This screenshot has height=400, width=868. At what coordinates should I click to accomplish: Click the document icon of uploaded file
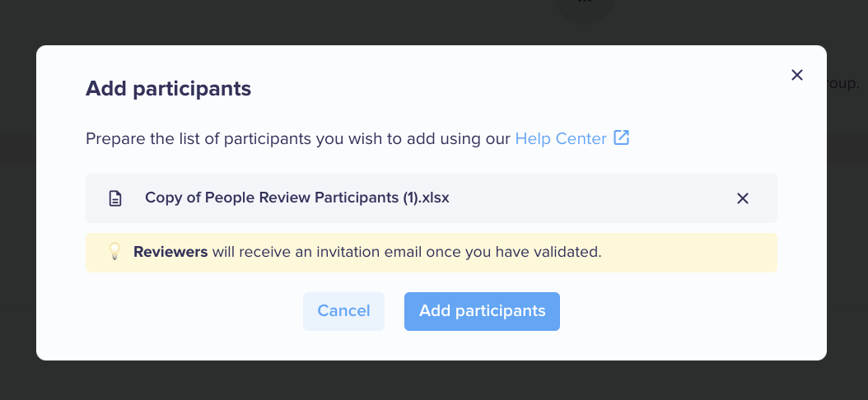(x=114, y=198)
